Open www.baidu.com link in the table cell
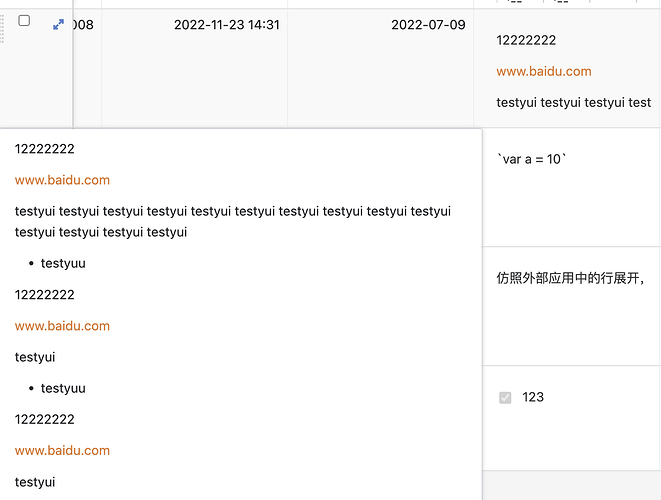 [x=544, y=71]
